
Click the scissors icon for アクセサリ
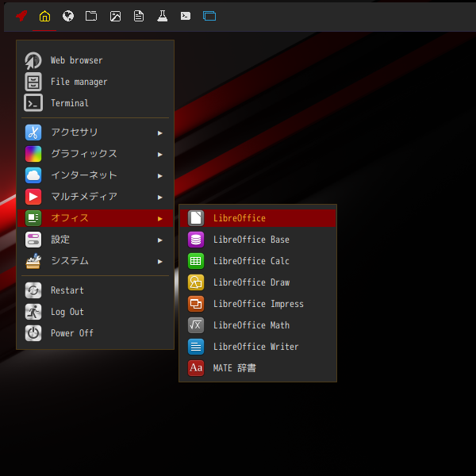pos(33,132)
